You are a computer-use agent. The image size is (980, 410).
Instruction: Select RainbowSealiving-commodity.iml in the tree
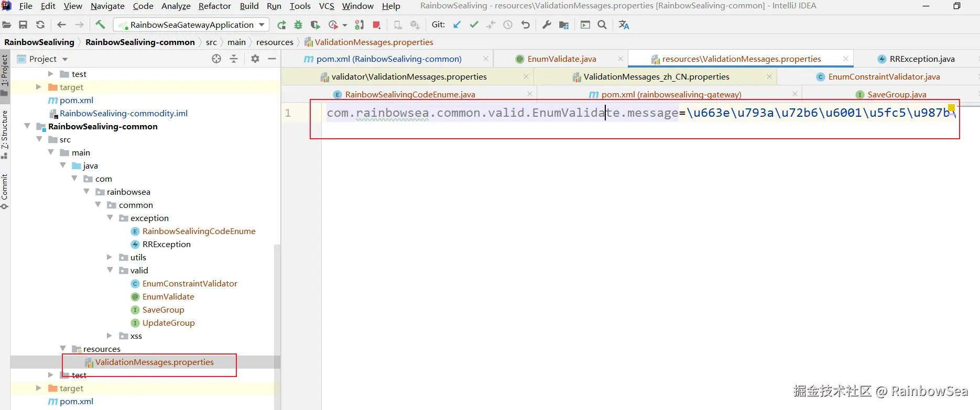(x=123, y=113)
